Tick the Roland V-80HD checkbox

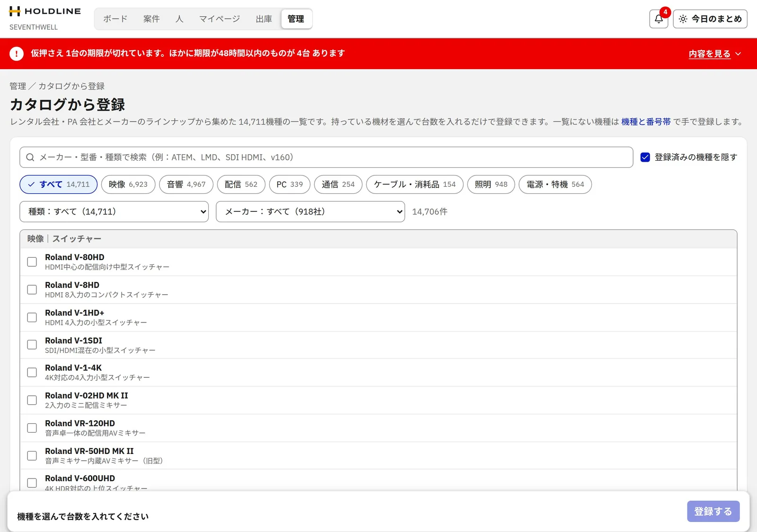32,262
